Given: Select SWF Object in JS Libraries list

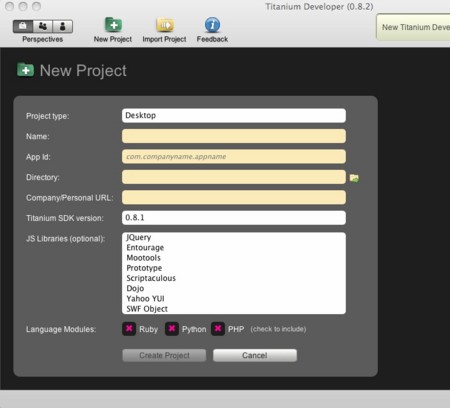Looking at the screenshot, I should (147, 309).
